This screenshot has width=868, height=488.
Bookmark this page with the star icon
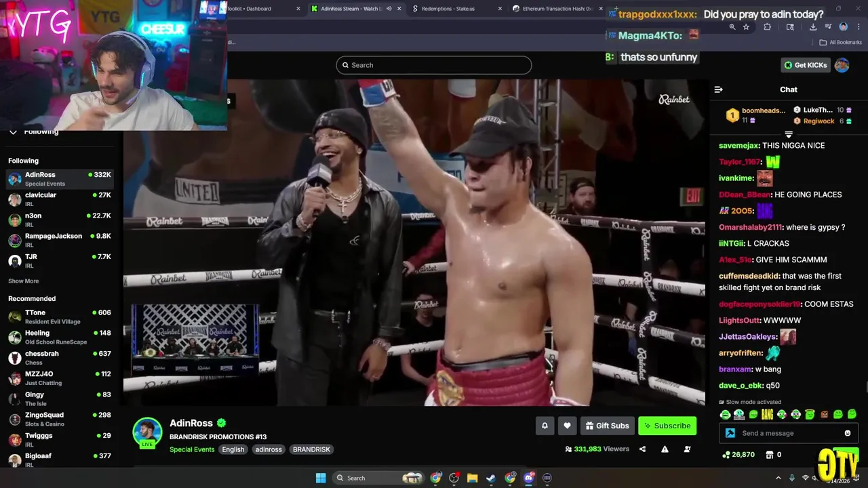coord(746,27)
